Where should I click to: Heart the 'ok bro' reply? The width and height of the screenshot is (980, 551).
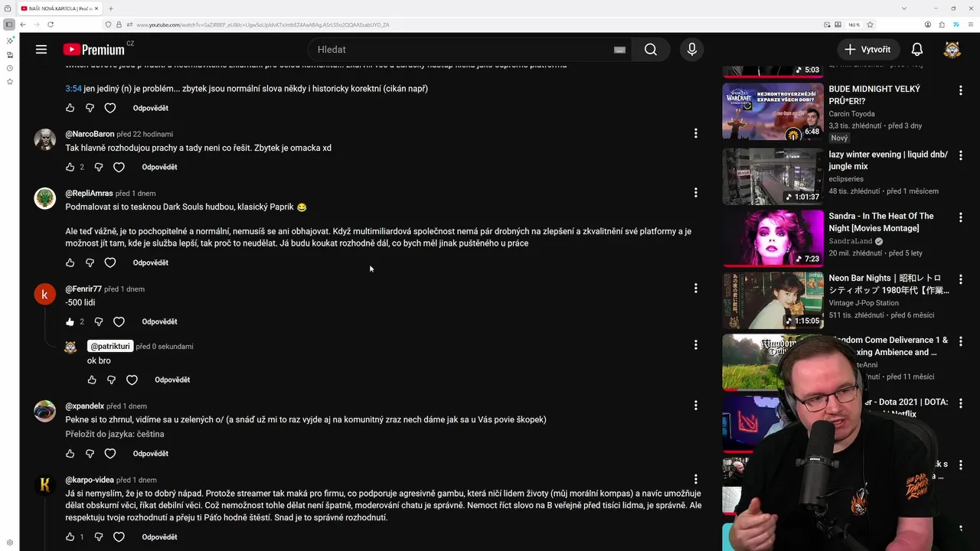coord(132,380)
